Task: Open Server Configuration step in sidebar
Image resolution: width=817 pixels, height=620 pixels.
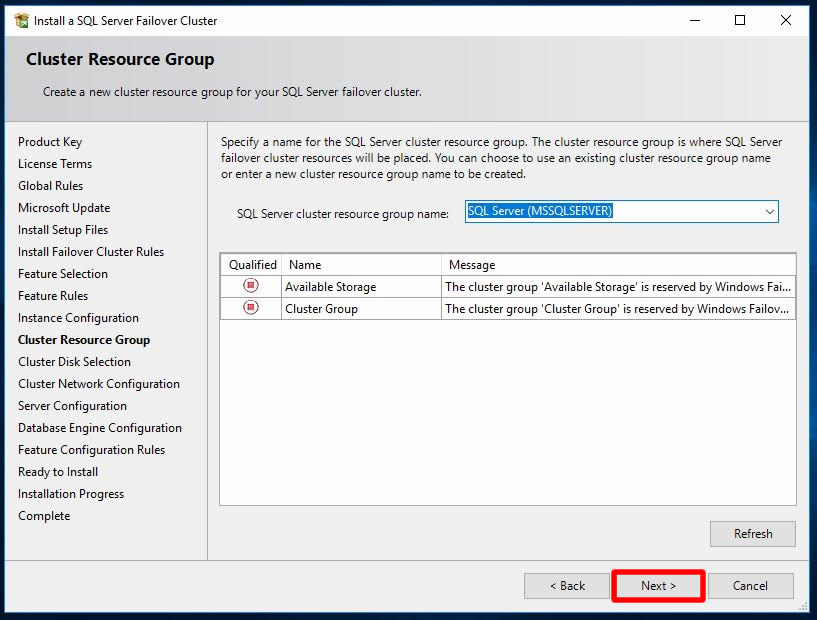Action: coord(72,406)
